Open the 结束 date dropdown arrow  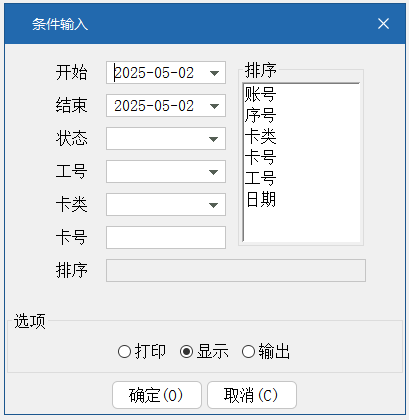click(214, 106)
